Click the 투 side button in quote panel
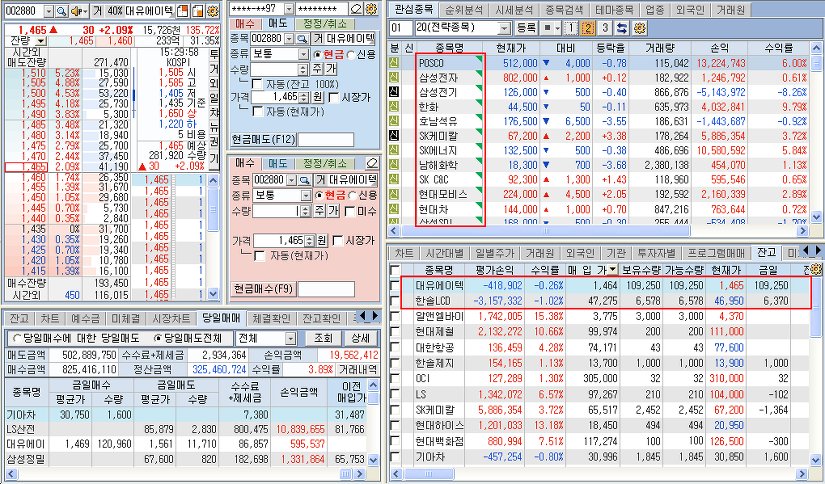 click(x=214, y=54)
